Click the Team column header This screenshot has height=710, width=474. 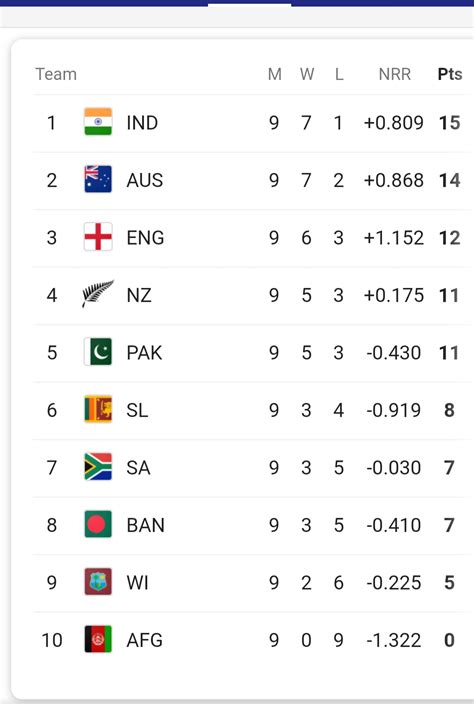coord(56,74)
